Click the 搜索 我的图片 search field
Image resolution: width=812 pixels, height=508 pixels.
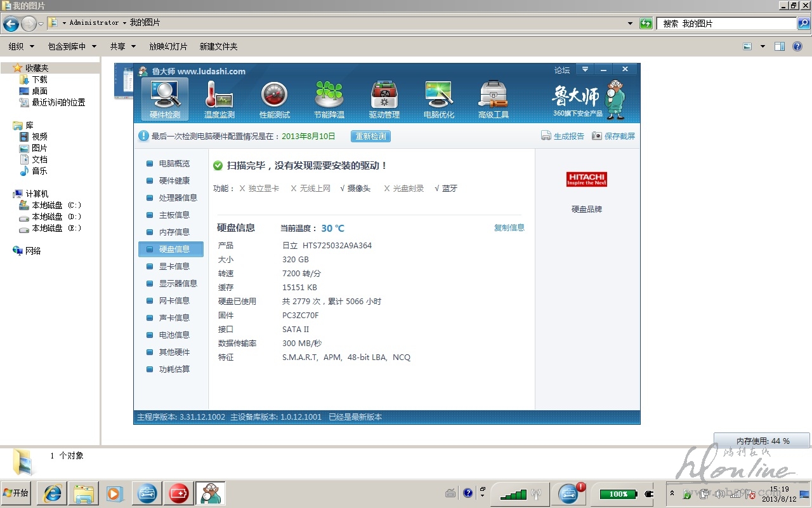coord(726,23)
